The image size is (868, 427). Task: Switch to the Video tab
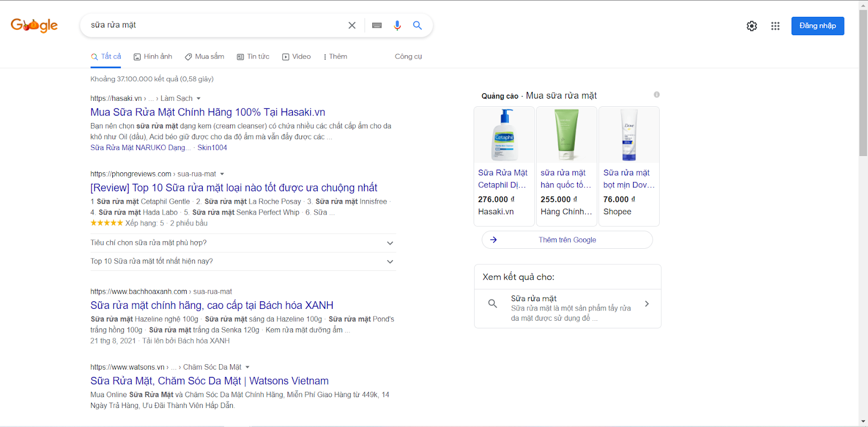[x=296, y=56]
